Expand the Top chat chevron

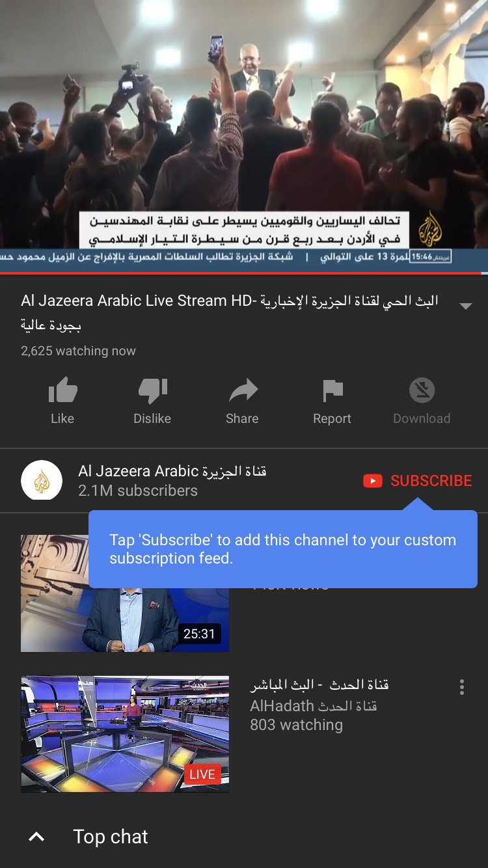point(37,837)
